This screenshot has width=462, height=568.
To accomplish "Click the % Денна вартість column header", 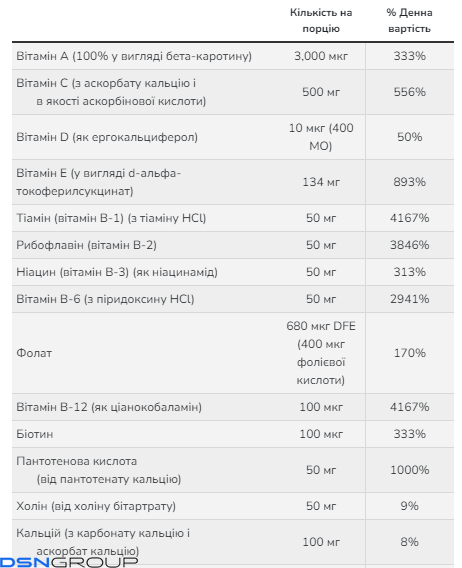I will (409, 21).
